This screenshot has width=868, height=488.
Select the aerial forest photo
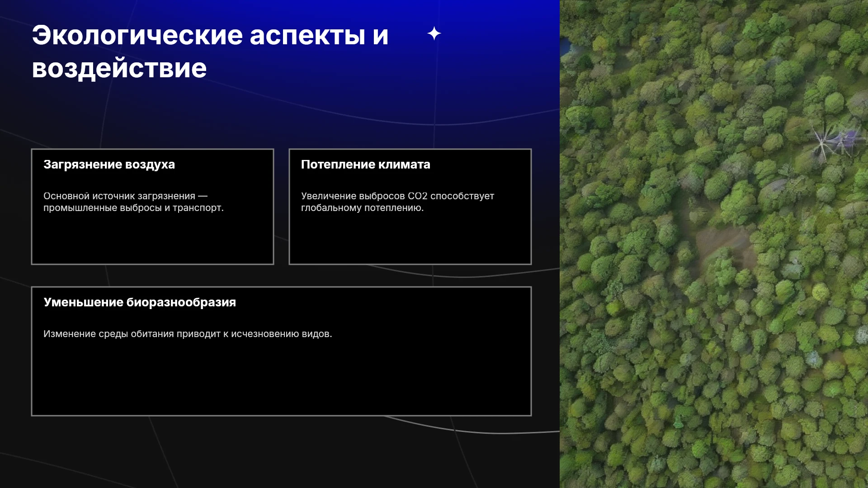point(714,244)
